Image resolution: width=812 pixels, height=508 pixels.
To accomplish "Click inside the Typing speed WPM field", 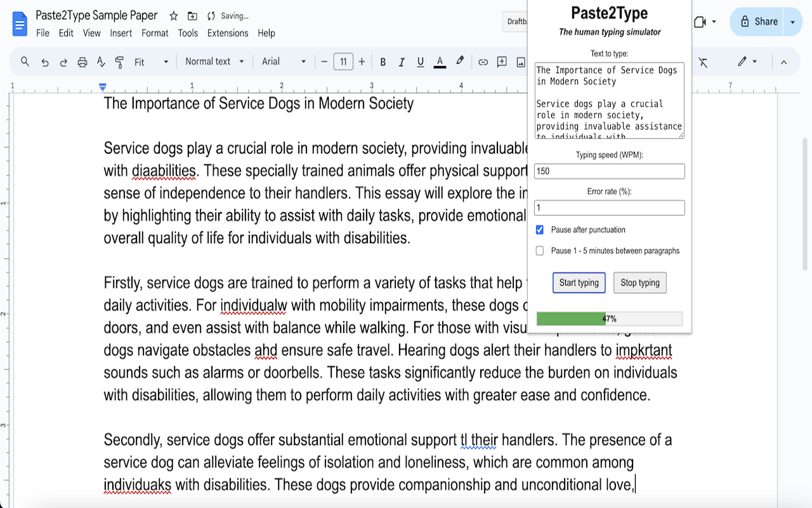I will coord(609,171).
